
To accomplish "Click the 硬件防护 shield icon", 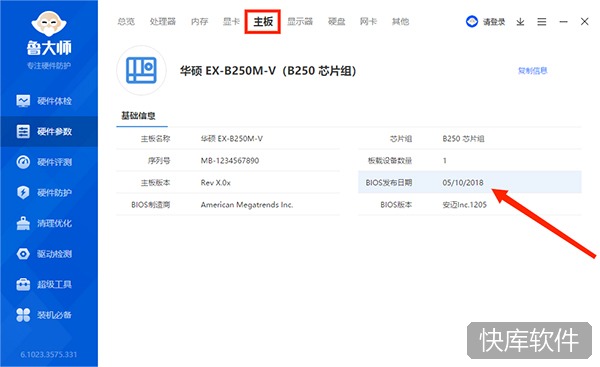I will pyautogui.click(x=23, y=192).
